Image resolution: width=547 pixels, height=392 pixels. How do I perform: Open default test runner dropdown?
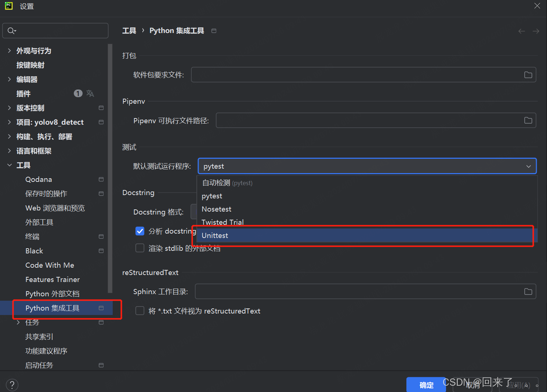367,166
